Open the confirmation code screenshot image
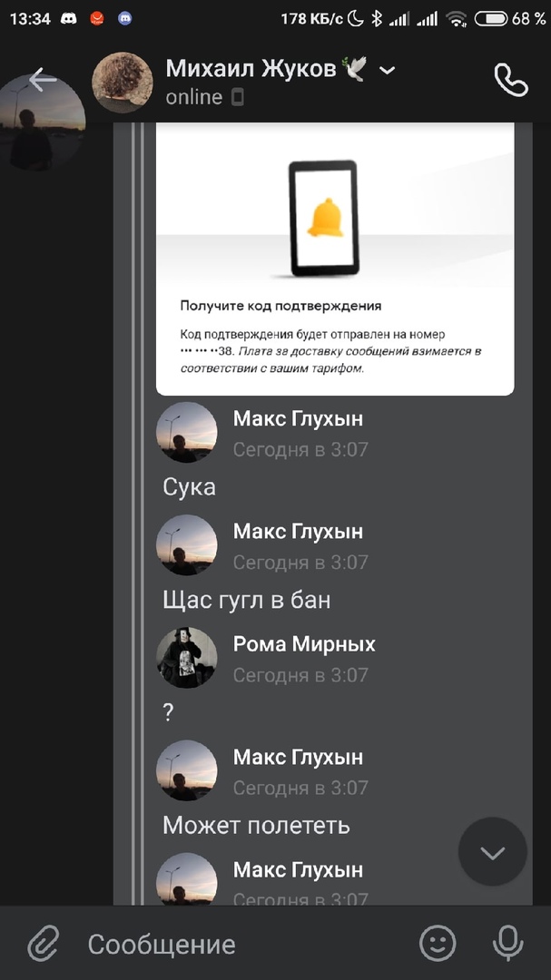The image size is (551, 980). [x=335, y=259]
